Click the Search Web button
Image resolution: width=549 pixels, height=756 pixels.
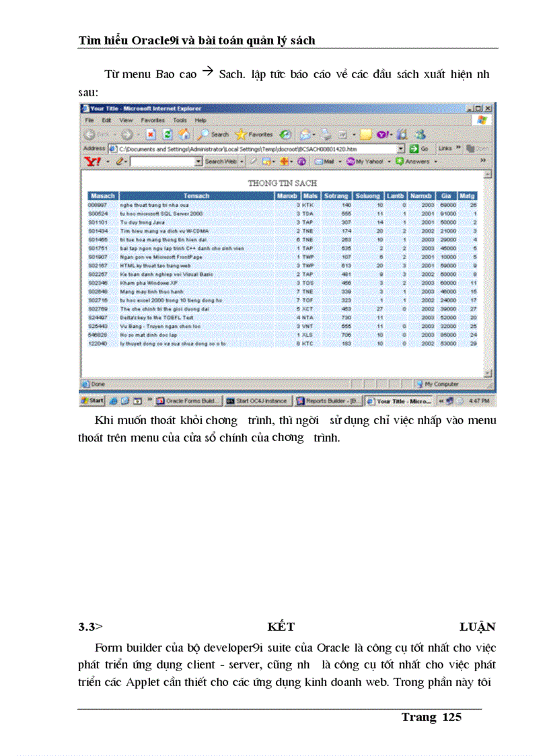coord(221,162)
